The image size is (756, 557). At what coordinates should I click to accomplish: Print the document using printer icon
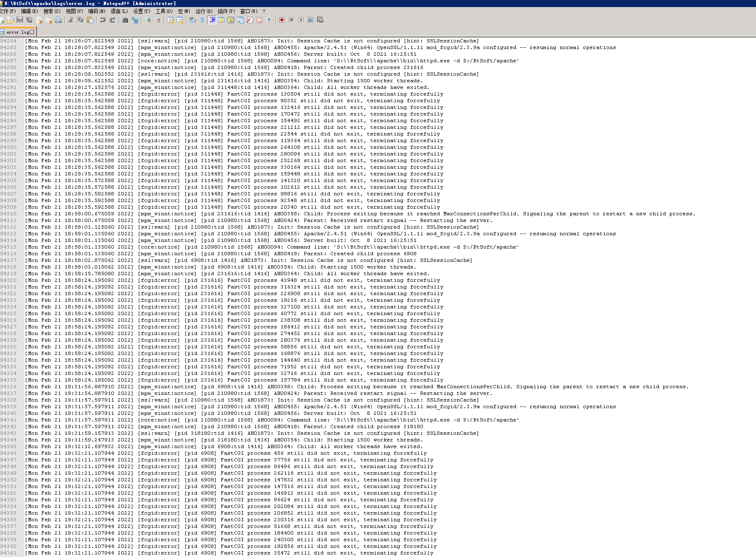pyautogui.click(x=58, y=20)
